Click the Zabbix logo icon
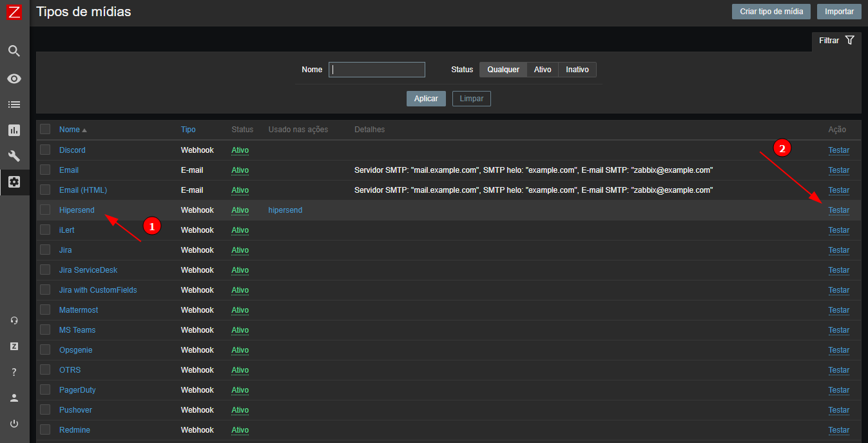Image resolution: width=868 pixels, height=443 pixels. pos(14,12)
